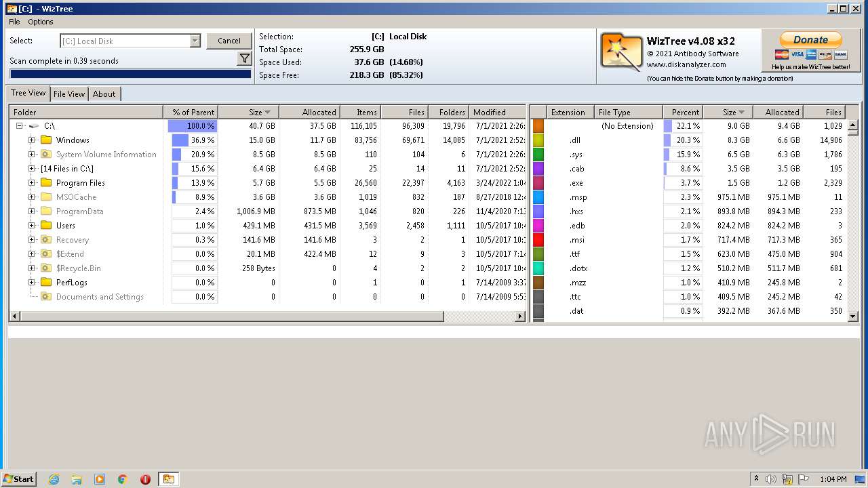Switch to the File View tab

69,94
